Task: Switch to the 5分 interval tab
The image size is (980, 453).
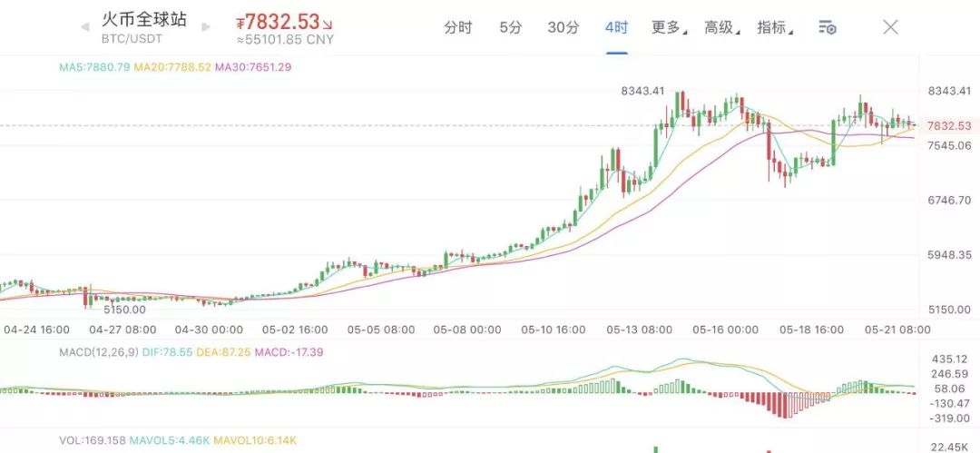Action: 511,27
